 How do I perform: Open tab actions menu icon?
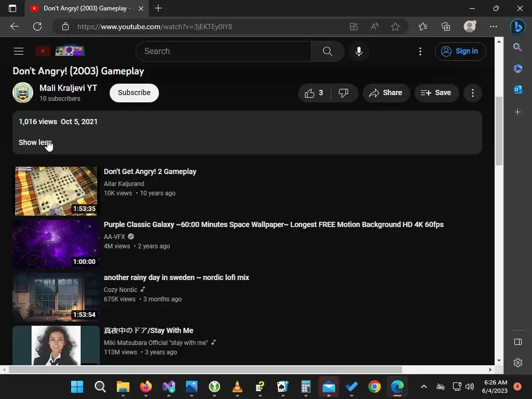point(12,8)
